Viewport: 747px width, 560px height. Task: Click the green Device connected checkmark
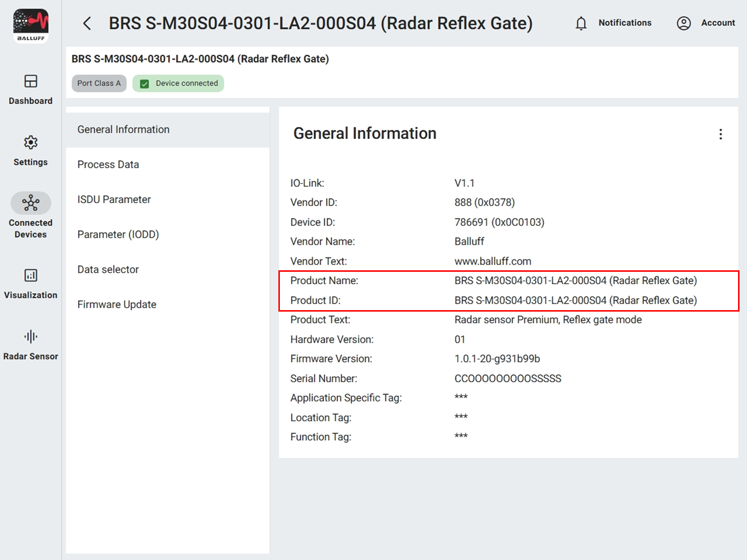(x=144, y=84)
